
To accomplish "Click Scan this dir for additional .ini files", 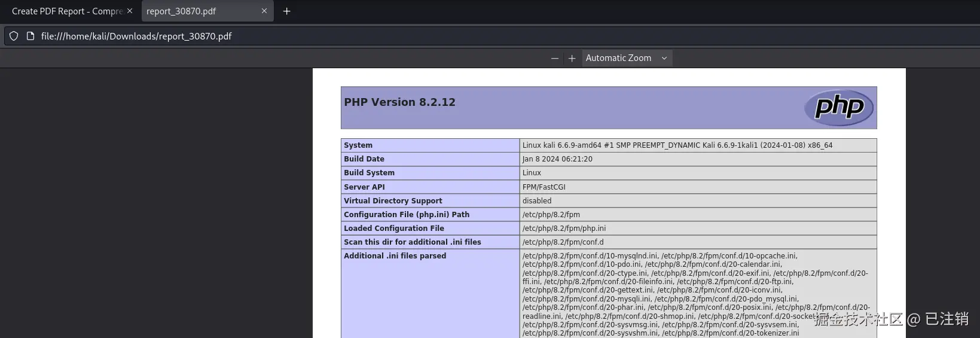I will (413, 242).
